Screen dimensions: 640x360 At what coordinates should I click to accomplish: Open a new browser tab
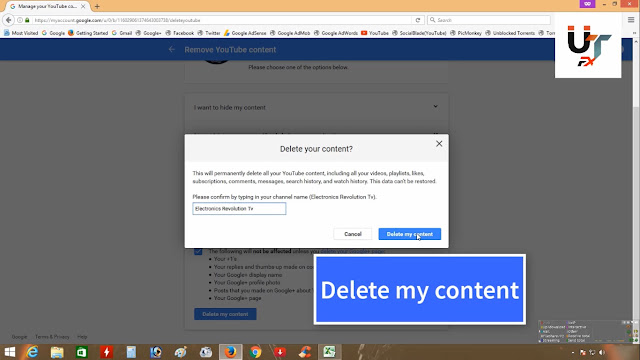coord(97,7)
